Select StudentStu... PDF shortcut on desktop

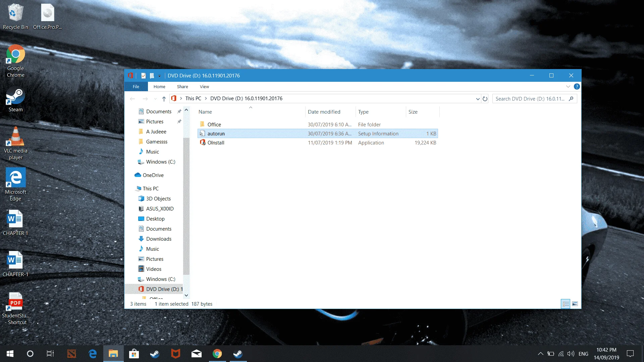[x=15, y=309]
